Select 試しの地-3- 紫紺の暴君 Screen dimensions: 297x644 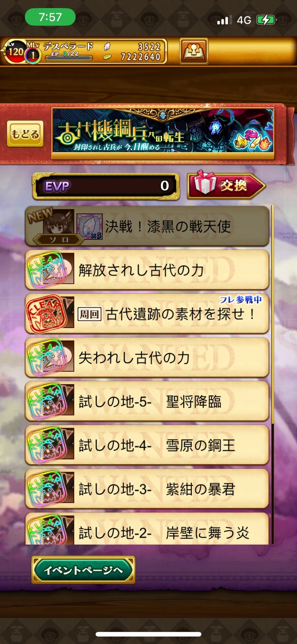pyautogui.click(x=147, y=488)
